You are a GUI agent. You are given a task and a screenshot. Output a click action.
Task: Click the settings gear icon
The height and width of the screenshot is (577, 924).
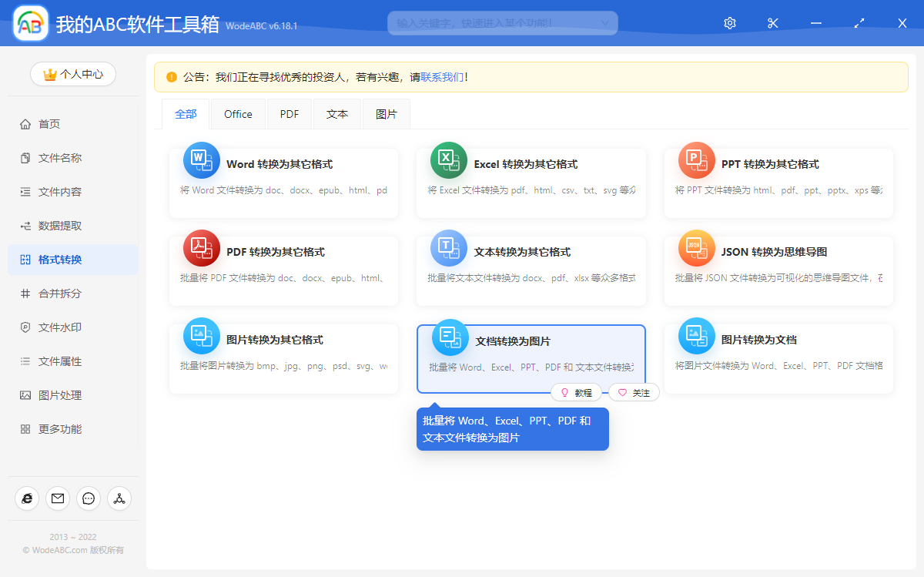pyautogui.click(x=729, y=23)
